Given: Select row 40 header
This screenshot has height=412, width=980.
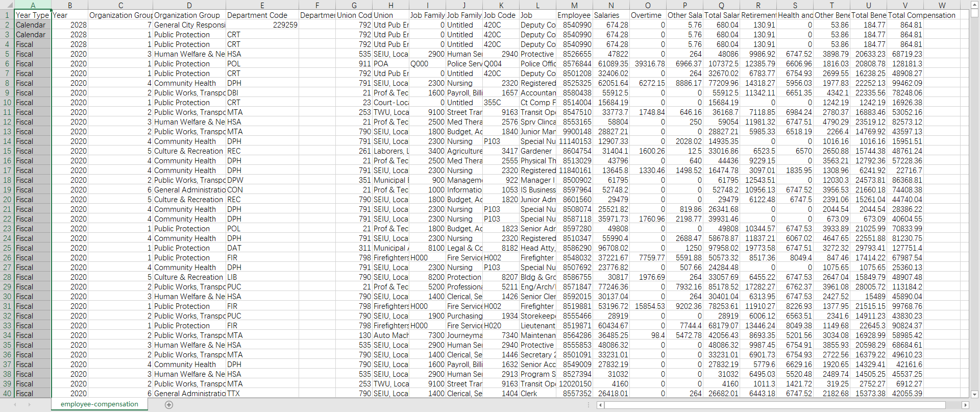Looking at the screenshot, I should [7, 394].
